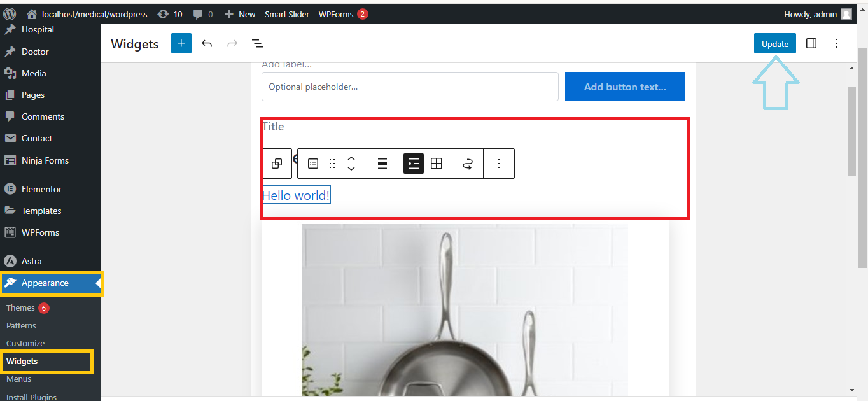Viewport: 868px width, 401px height.
Task: Click the WordPress logo in admin bar
Action: click(x=10, y=13)
